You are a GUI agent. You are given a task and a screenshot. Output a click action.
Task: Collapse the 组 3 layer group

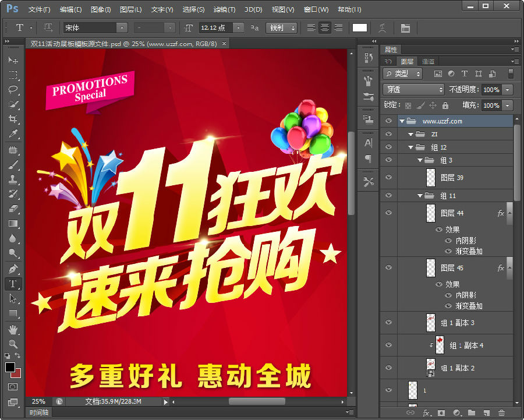pos(420,160)
